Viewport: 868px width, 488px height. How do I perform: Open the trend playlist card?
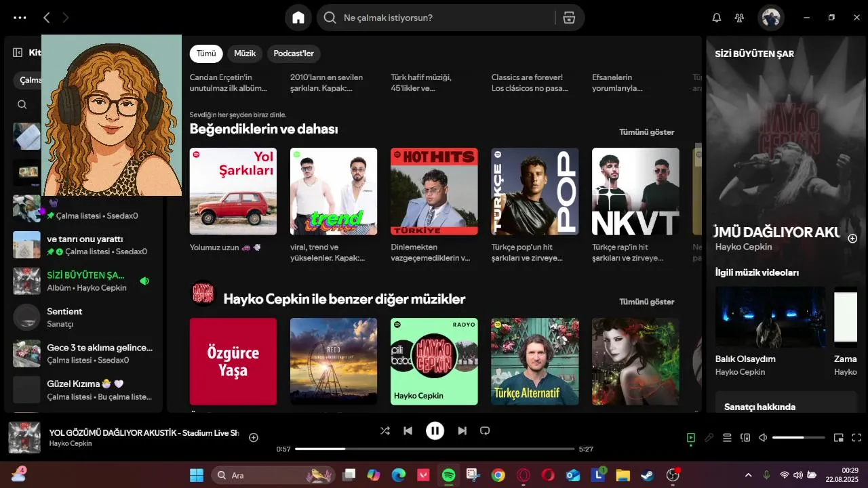[334, 191]
